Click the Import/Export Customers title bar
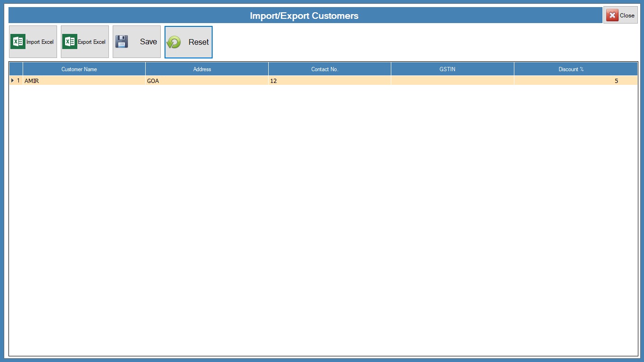Viewport: 644px width, 362px height. pyautogui.click(x=304, y=16)
